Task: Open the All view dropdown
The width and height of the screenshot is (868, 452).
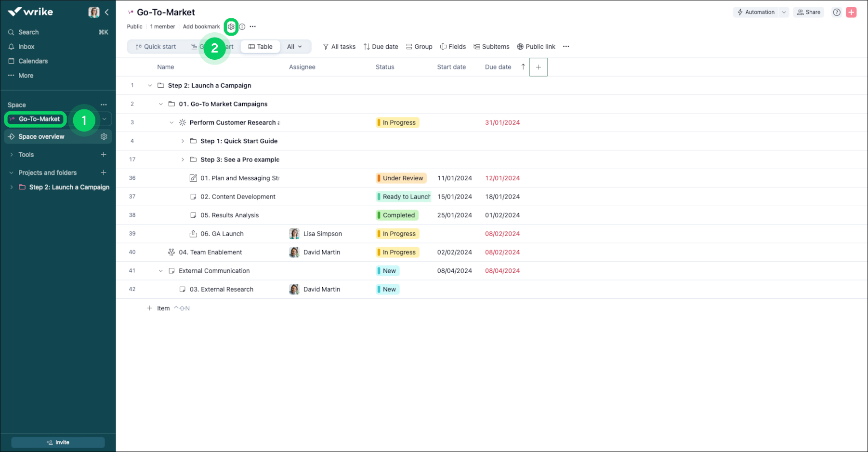Action: (294, 47)
